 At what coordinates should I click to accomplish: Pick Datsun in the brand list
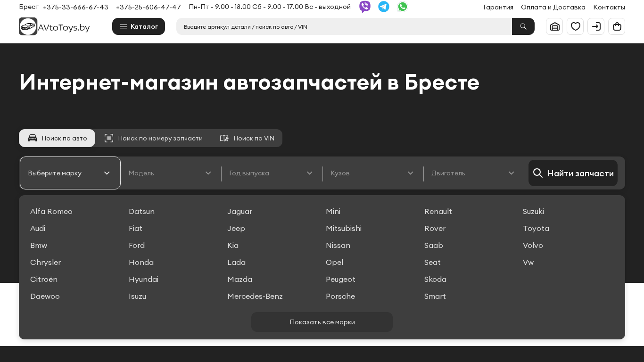(x=141, y=211)
